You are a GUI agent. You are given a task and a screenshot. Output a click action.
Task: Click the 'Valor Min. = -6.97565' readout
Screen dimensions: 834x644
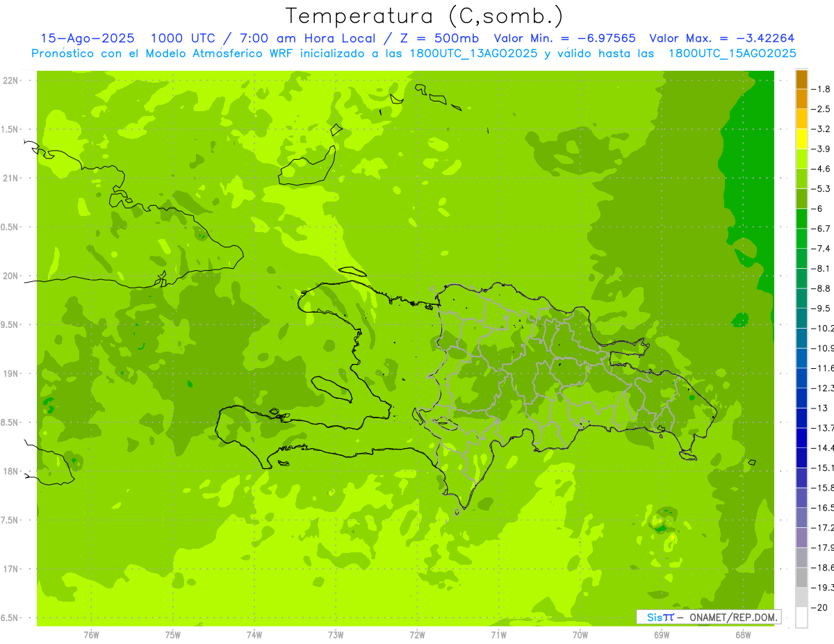pos(564,38)
